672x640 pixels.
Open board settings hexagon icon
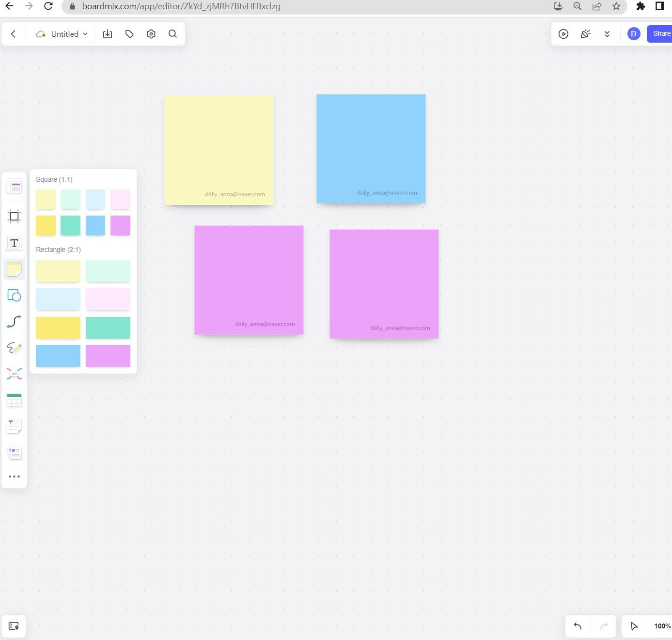pyautogui.click(x=151, y=34)
